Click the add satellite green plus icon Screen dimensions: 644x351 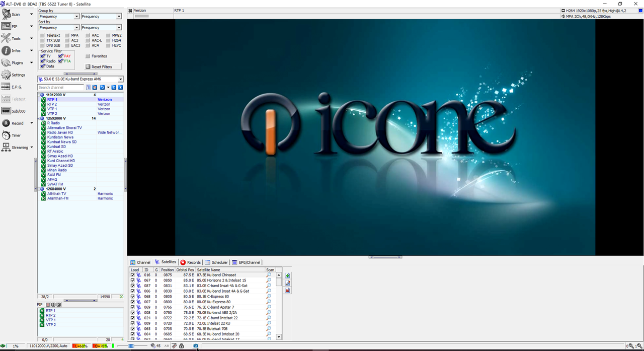pos(288,276)
